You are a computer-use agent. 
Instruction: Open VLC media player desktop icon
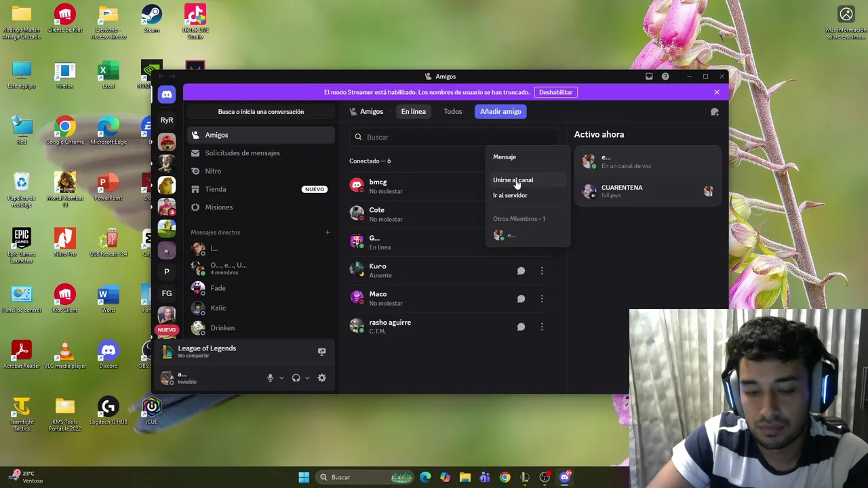coord(65,354)
